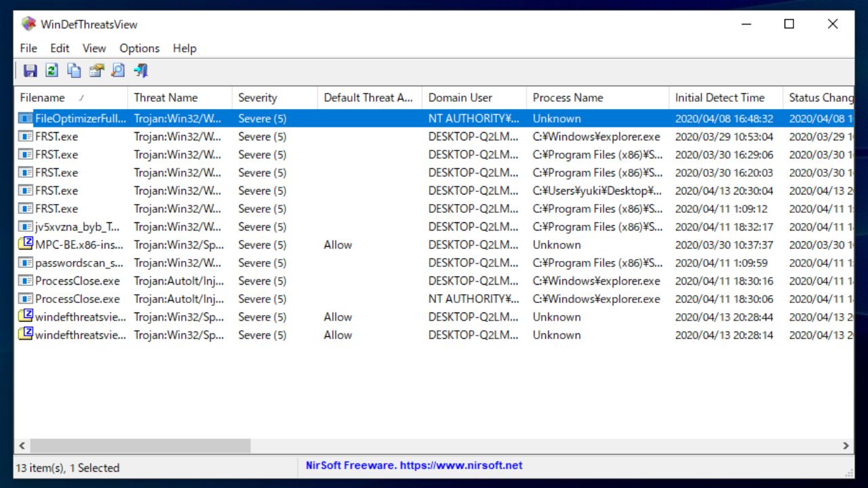
Task: Click the archive icon of MPC-BE.x86-ins row
Action: [x=25, y=244]
